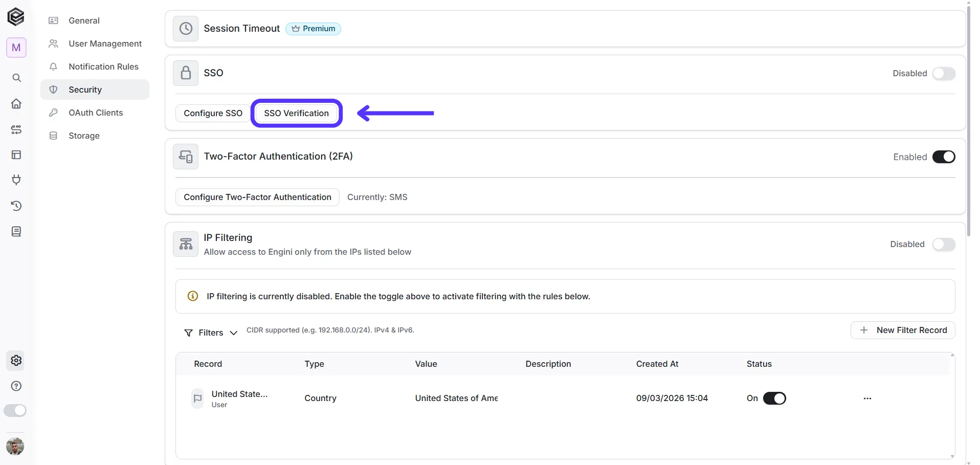Sort by Created At column header

point(657,364)
